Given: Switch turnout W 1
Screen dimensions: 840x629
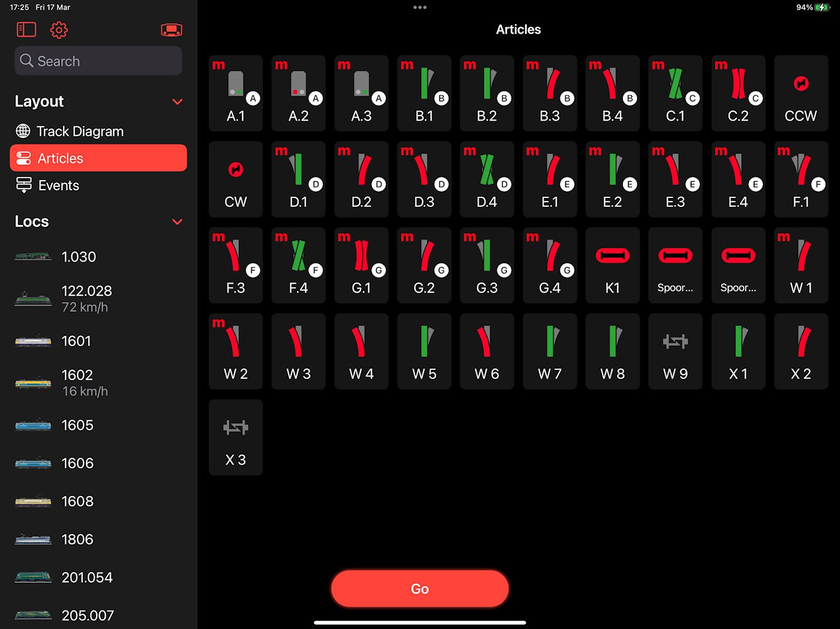Looking at the screenshot, I should click(801, 265).
